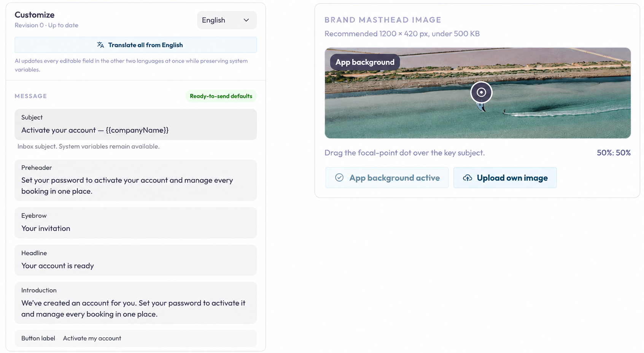
Task: Click the Ready-to-send defaults badge
Action: [x=221, y=96]
